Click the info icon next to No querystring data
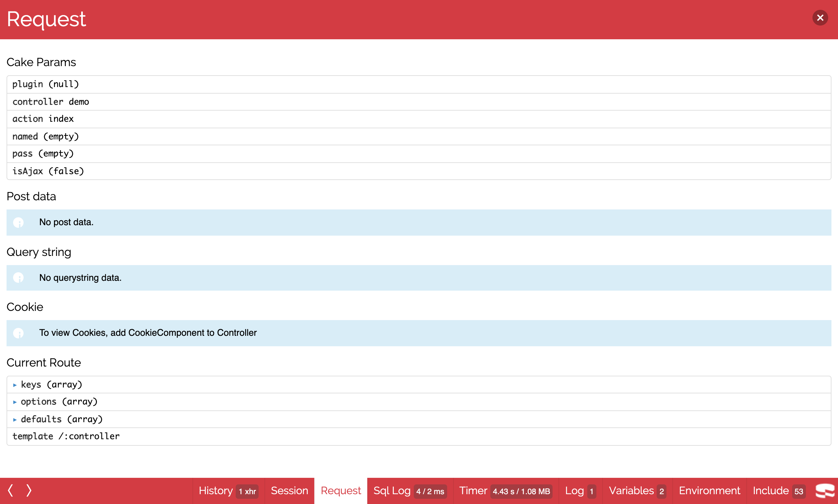Screen dimensions: 838x504 pos(18,278)
